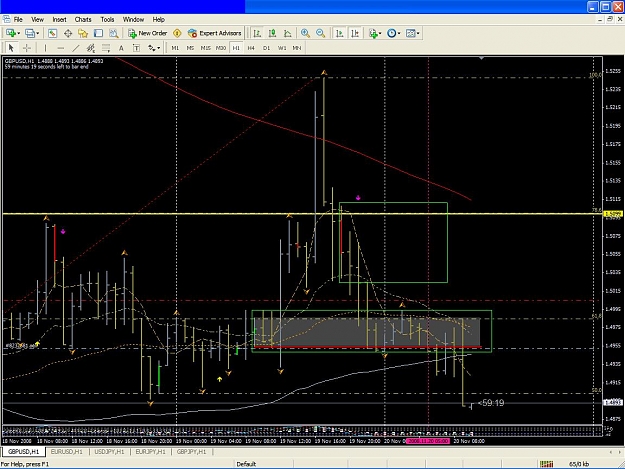Activate the Crosshair cursor
This screenshot has width=625, height=469.
point(27,48)
